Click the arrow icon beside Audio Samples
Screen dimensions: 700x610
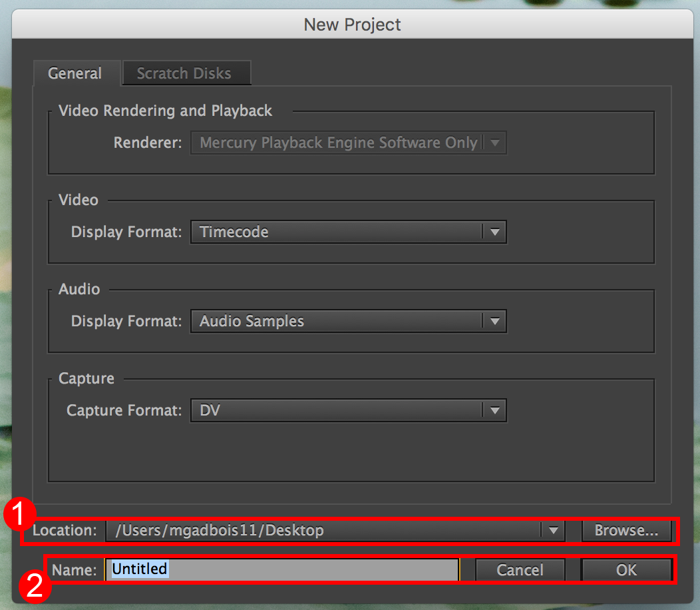[x=494, y=321]
